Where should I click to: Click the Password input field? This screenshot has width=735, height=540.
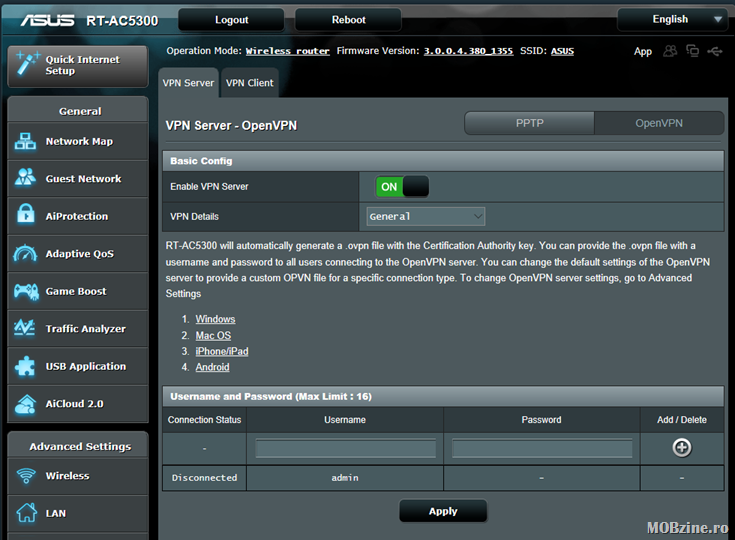542,448
